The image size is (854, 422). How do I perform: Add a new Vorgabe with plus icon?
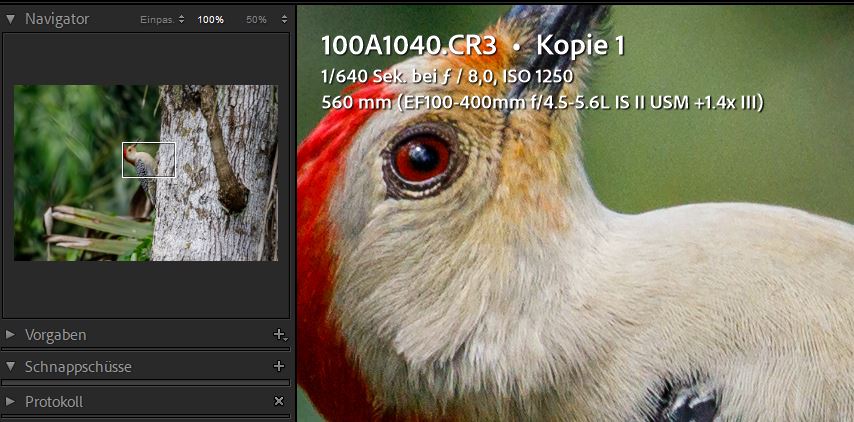click(x=280, y=334)
